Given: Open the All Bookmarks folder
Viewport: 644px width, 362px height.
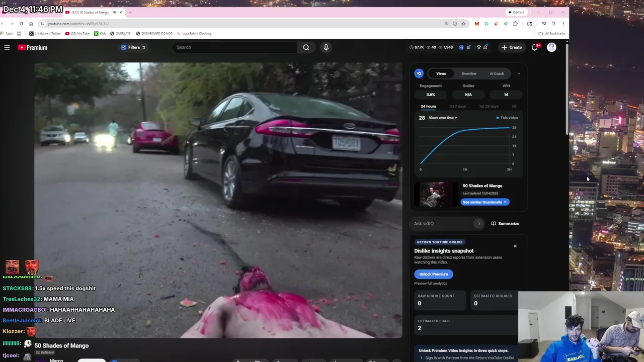Looking at the screenshot, I should pyautogui.click(x=552, y=34).
